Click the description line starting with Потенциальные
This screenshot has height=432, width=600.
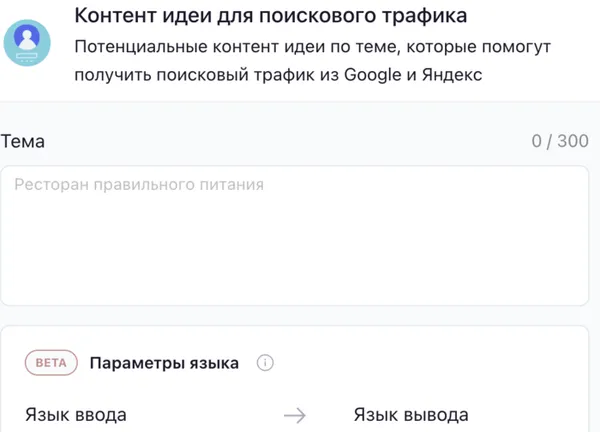pyautogui.click(x=312, y=48)
